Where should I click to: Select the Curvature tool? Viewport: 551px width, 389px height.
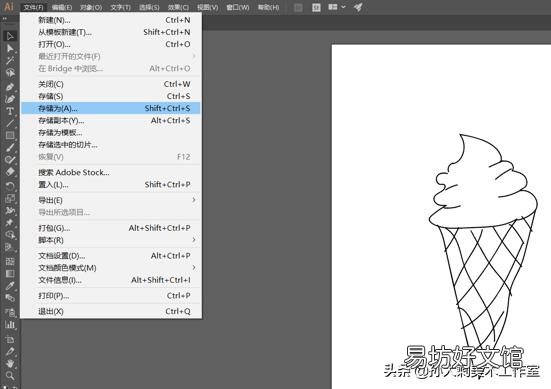tap(10, 99)
